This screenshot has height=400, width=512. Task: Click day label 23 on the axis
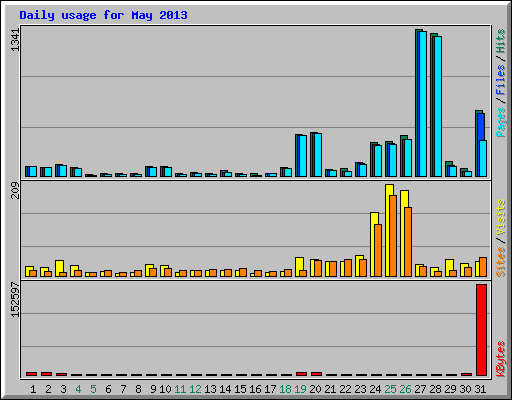pyautogui.click(x=361, y=389)
